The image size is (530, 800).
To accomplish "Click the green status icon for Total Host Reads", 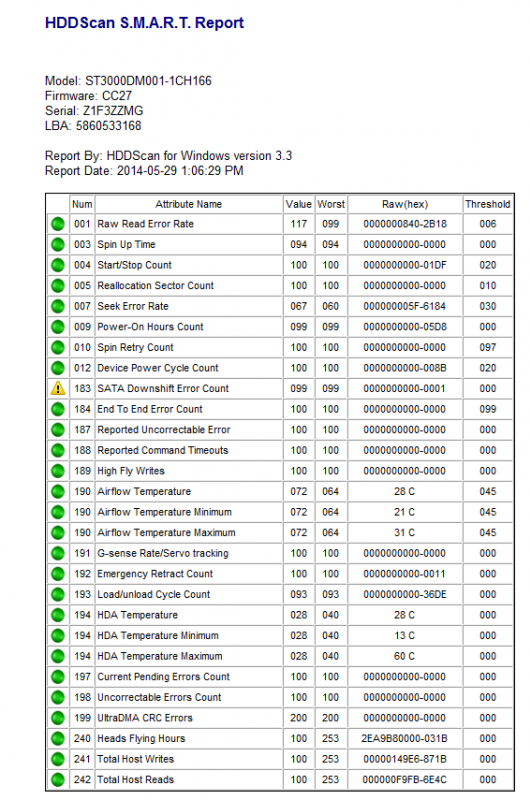I will coord(58,780).
